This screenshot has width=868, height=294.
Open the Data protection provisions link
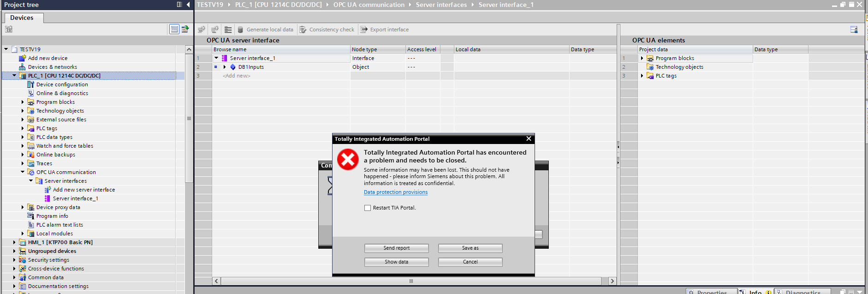[x=396, y=192]
